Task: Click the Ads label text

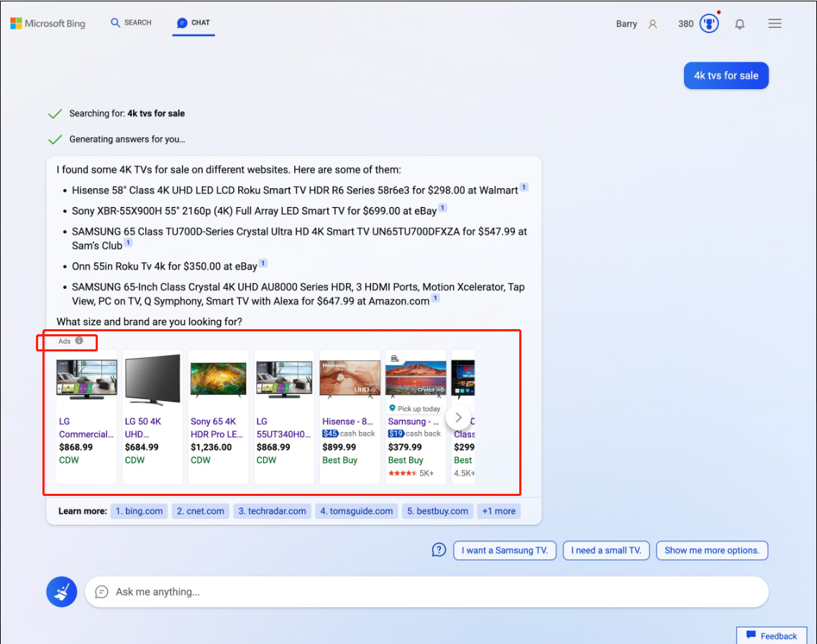Action: pyautogui.click(x=65, y=341)
